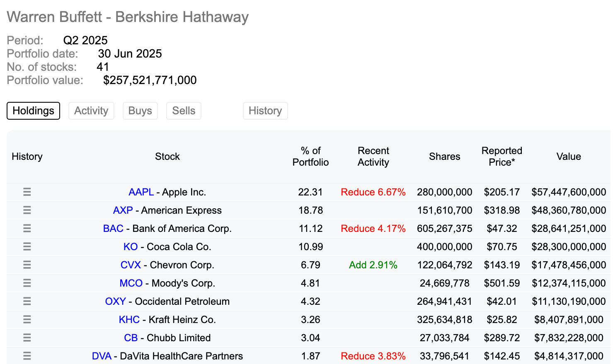Open history icon for American Express row
The height and width of the screenshot is (364, 613).
(27, 210)
